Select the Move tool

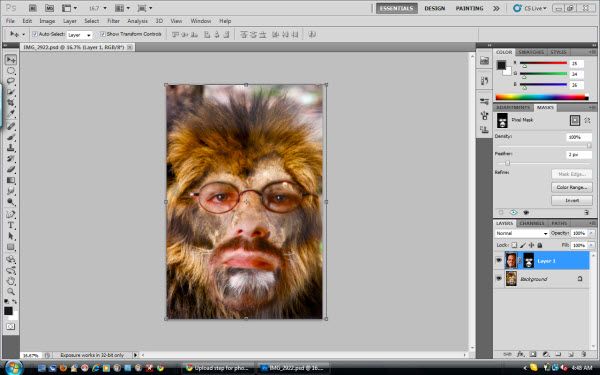(11, 59)
